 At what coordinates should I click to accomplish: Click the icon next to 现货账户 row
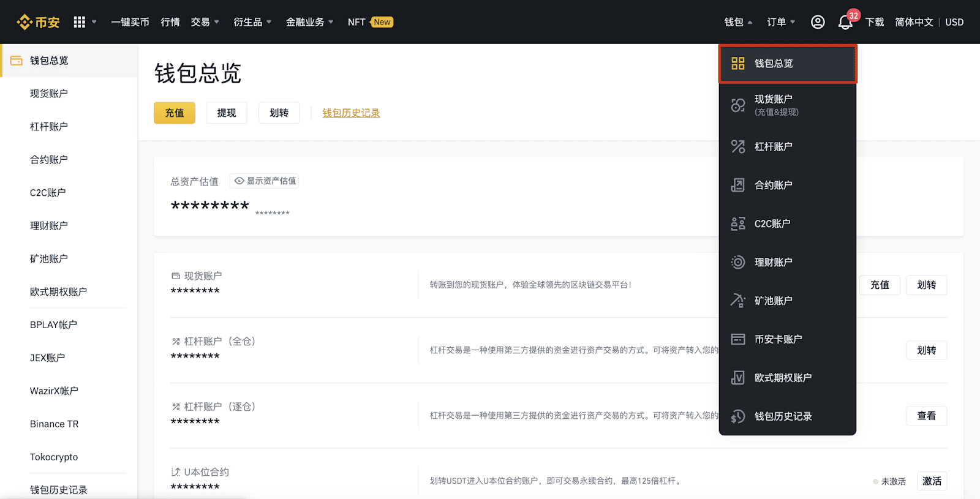[176, 276]
